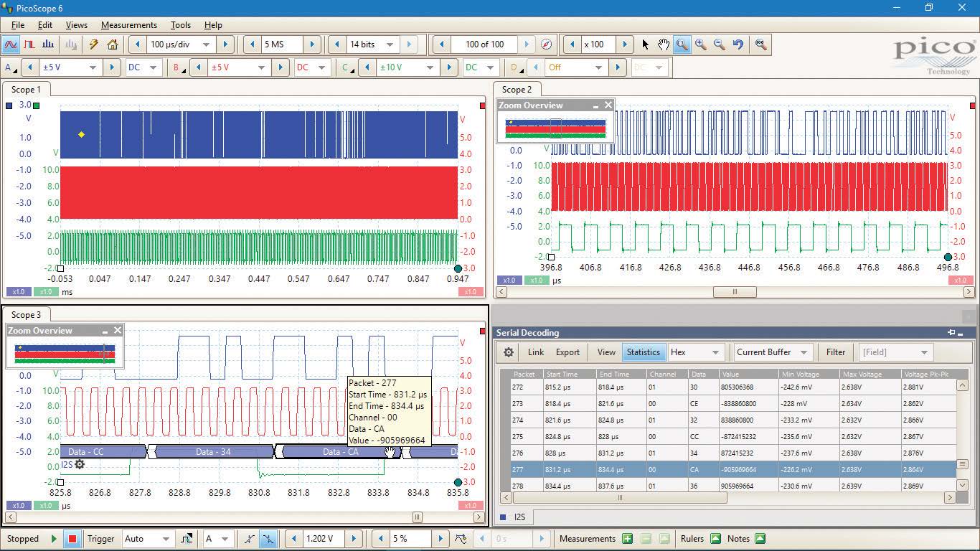The width and height of the screenshot is (980, 551).
Task: Click the Filter button
Action: click(x=835, y=352)
